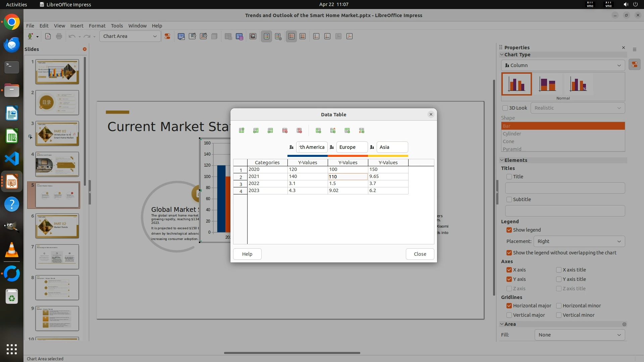Toggle Horizontal Grids toolbar icon
Viewport: 644px width, 362px height.
click(291, 36)
